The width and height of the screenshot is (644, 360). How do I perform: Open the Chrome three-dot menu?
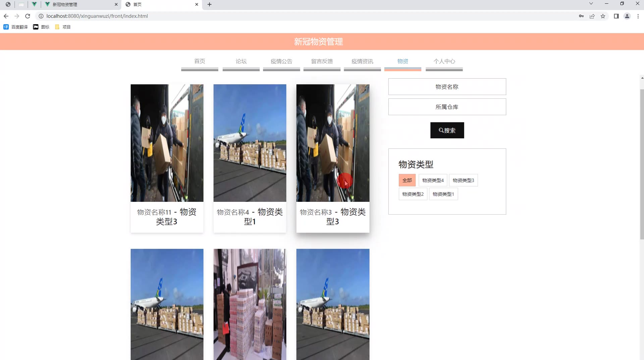[x=638, y=16]
